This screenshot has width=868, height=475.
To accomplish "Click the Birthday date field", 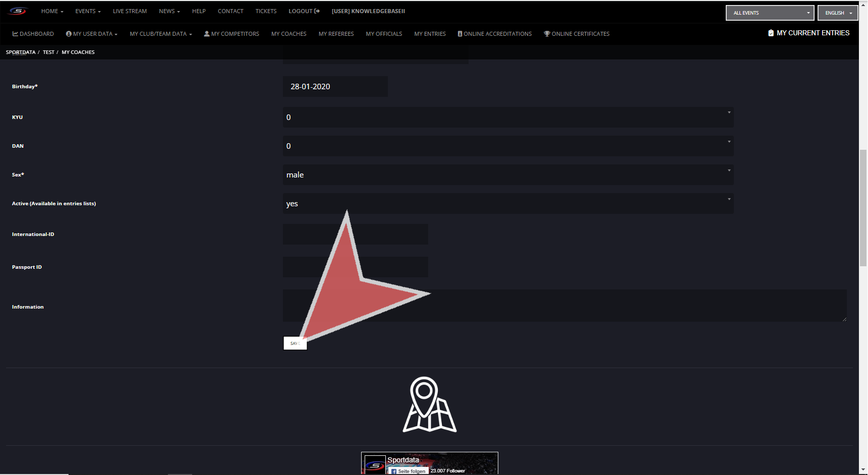I will (x=335, y=87).
